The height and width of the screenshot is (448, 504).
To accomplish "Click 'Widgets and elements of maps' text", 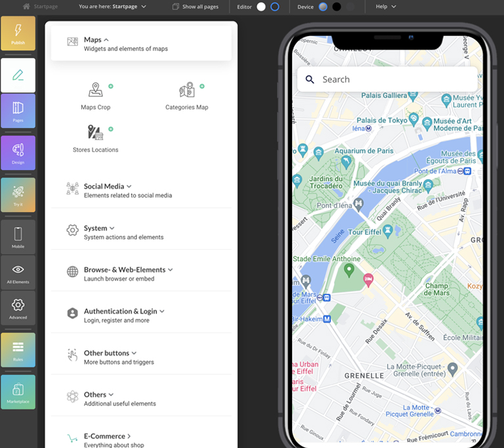I will (126, 49).
